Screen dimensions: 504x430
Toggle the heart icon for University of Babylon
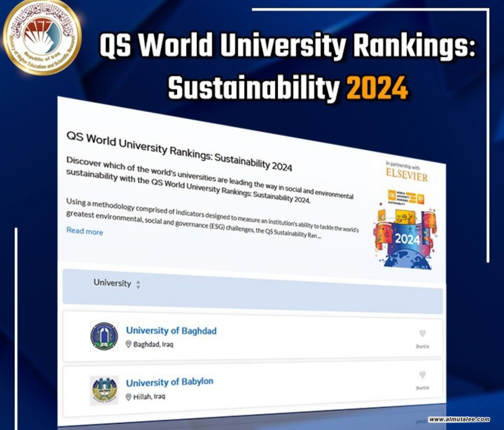[422, 375]
